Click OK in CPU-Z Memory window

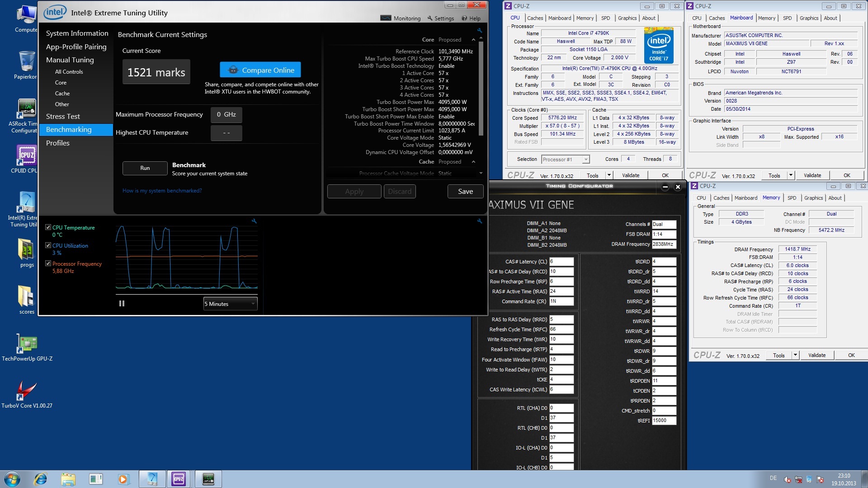point(851,355)
